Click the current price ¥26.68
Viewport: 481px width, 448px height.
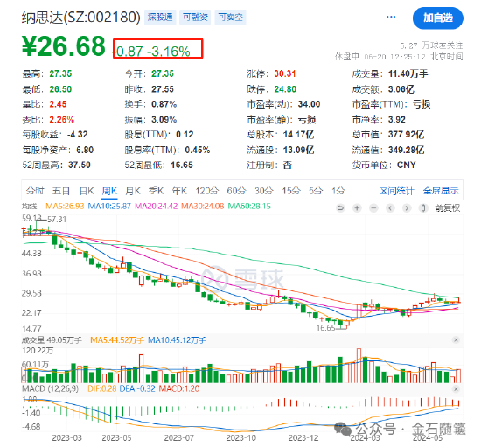pyautogui.click(x=64, y=46)
